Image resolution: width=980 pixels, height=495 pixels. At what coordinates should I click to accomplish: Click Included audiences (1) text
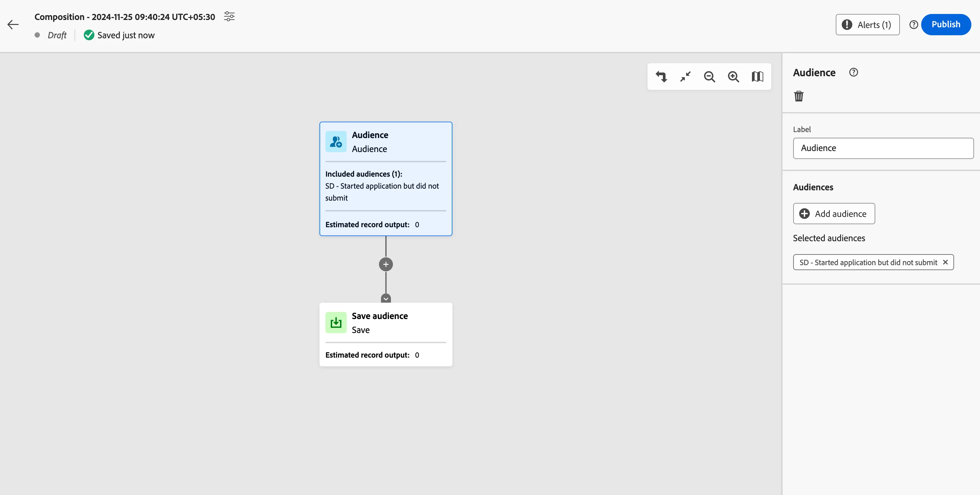tap(364, 174)
